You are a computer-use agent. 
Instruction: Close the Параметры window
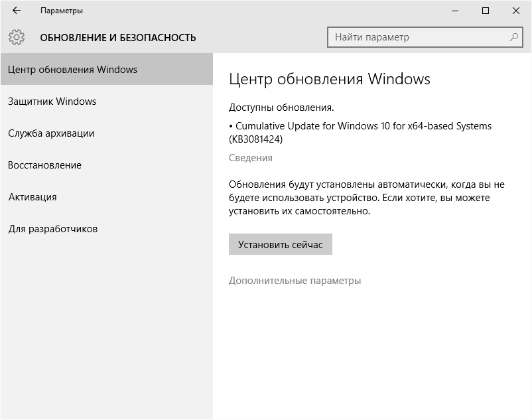pyautogui.click(x=515, y=11)
